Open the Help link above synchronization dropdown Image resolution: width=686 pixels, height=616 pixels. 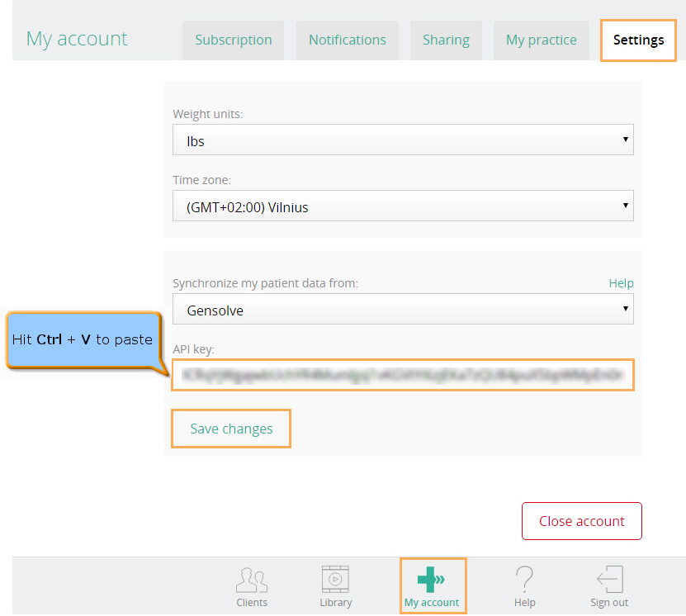[x=621, y=283]
